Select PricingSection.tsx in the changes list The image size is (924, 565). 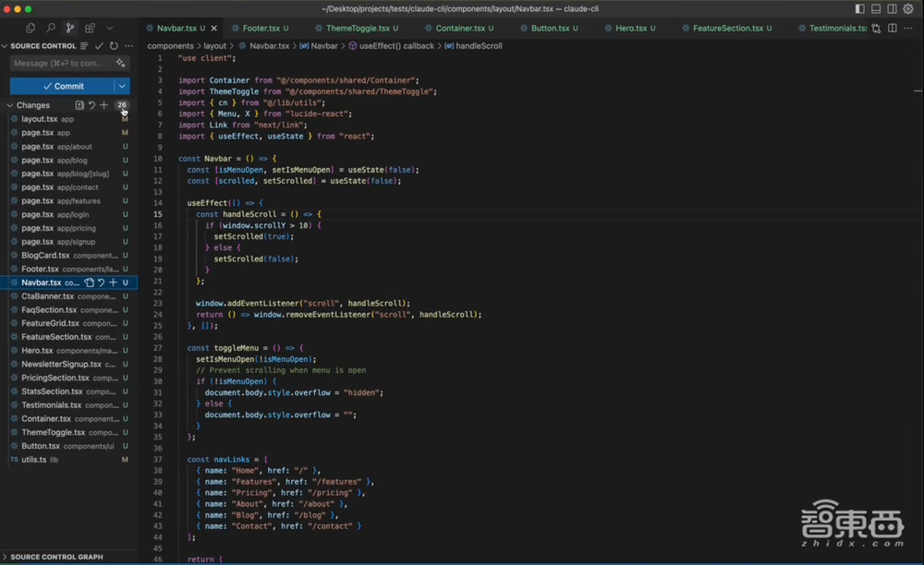[x=55, y=378]
